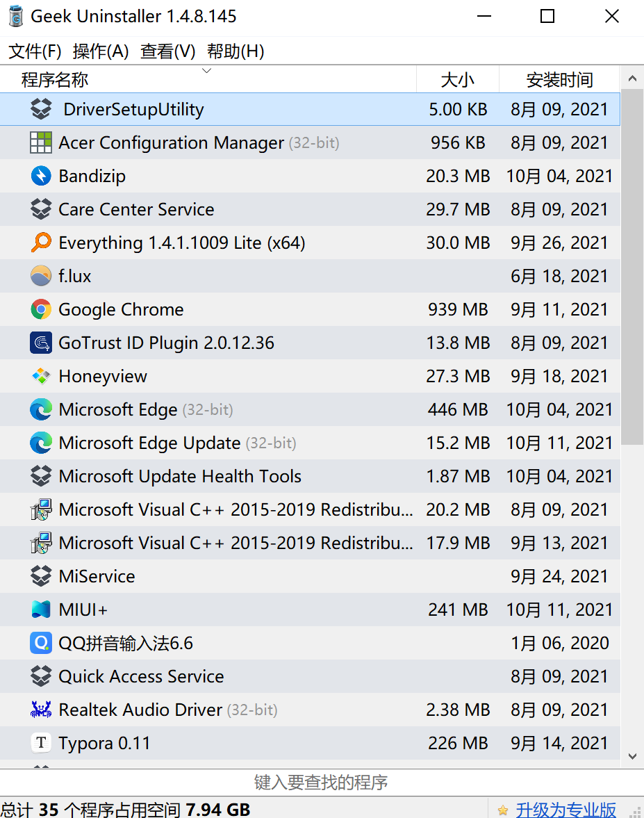This screenshot has width=644, height=818.
Task: Select the MIUI+ icon
Action: coord(41,610)
